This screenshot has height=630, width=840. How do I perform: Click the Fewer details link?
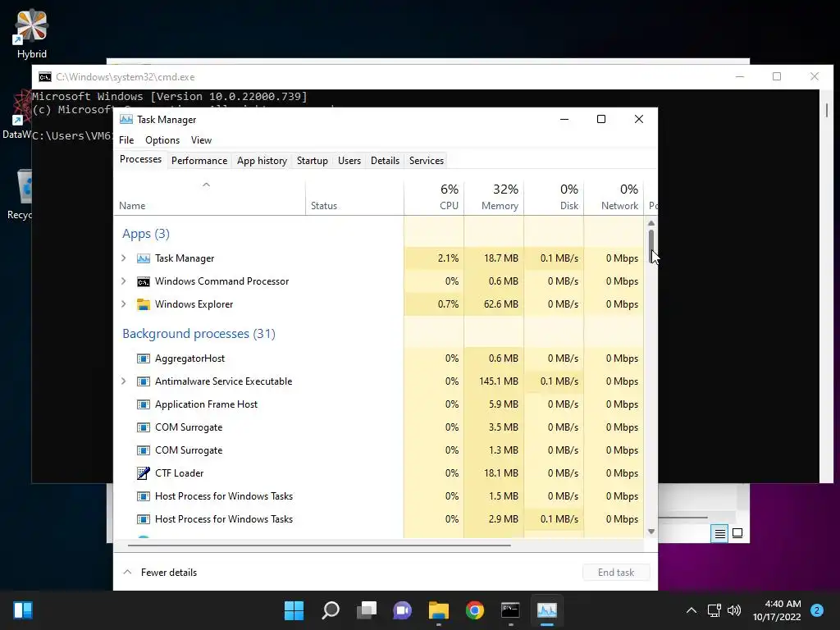pyautogui.click(x=169, y=572)
